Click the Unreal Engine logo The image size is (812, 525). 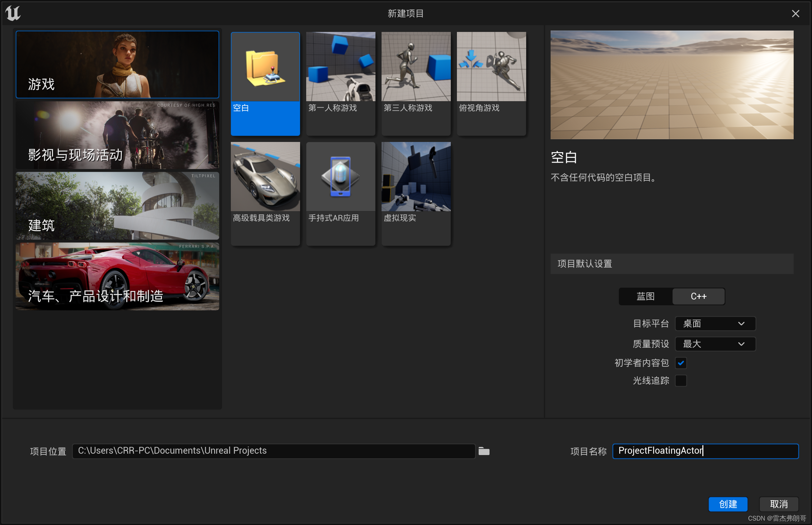pos(13,13)
